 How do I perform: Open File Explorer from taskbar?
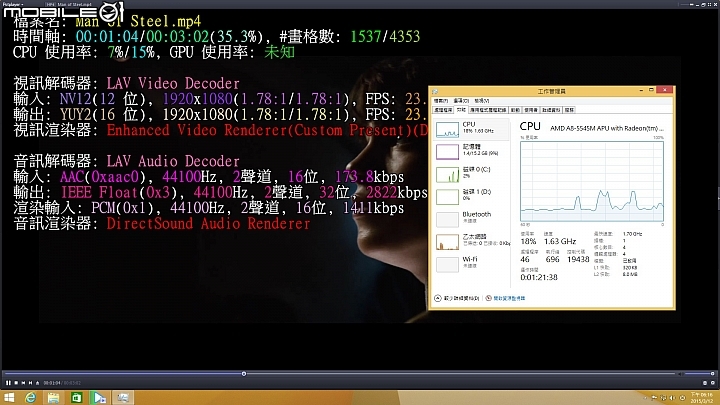[53, 397]
